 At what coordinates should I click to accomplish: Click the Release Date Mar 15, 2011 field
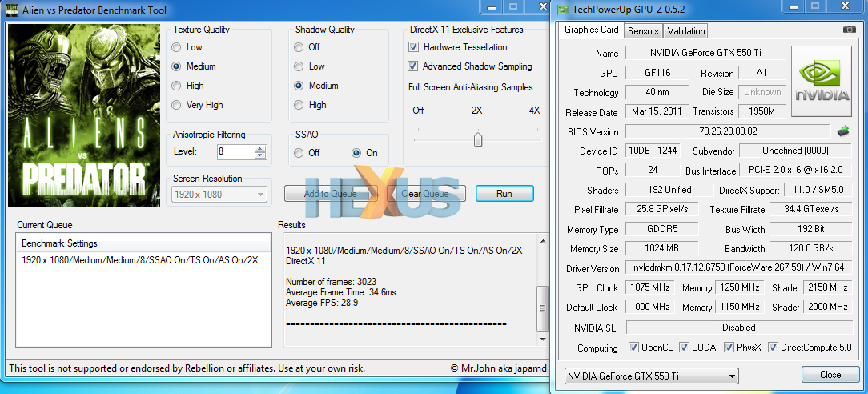(x=657, y=111)
